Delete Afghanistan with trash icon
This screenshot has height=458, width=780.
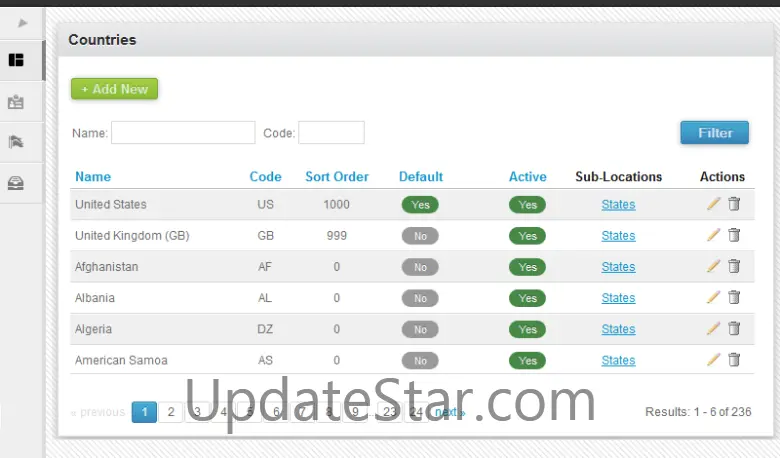pos(734,266)
